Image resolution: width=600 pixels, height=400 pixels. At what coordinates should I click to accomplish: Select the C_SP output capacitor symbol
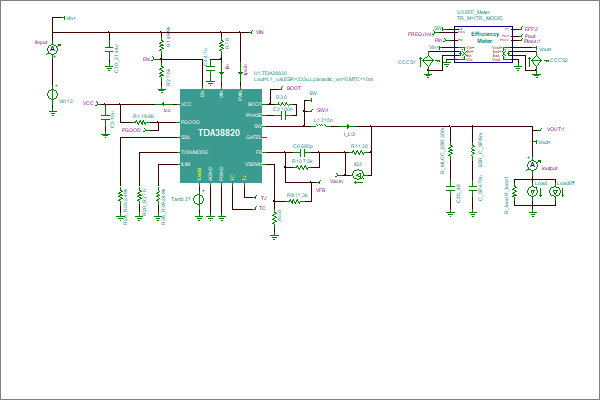point(473,188)
